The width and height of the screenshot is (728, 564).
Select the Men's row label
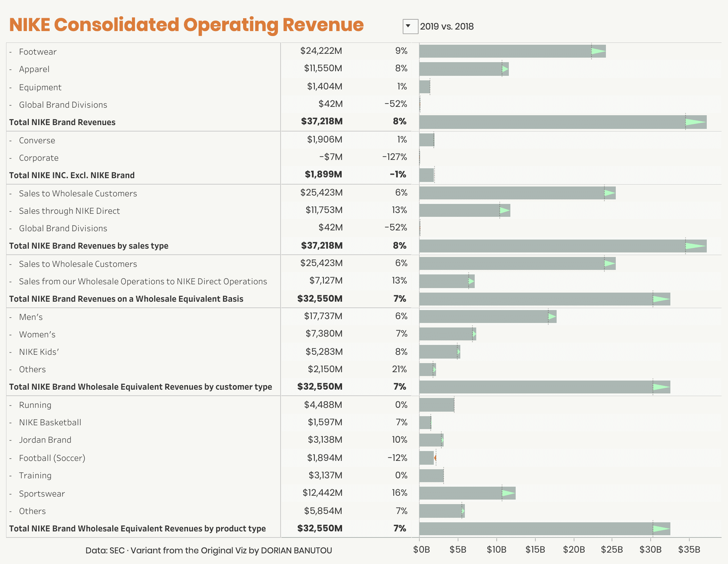[31, 317]
